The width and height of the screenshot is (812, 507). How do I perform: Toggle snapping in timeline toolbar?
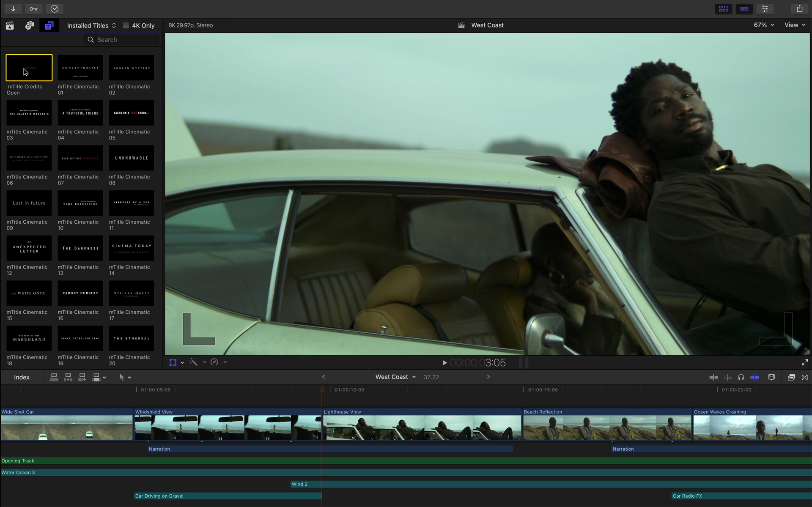click(754, 377)
